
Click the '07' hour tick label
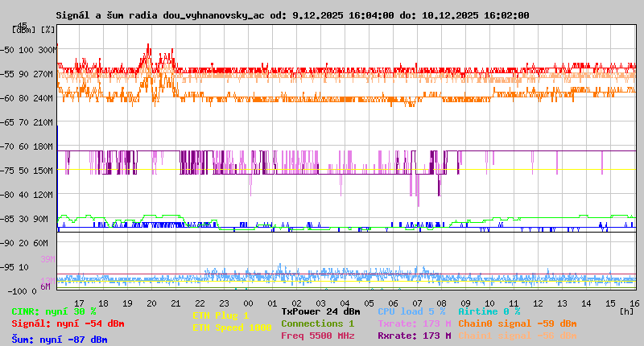click(417, 303)
